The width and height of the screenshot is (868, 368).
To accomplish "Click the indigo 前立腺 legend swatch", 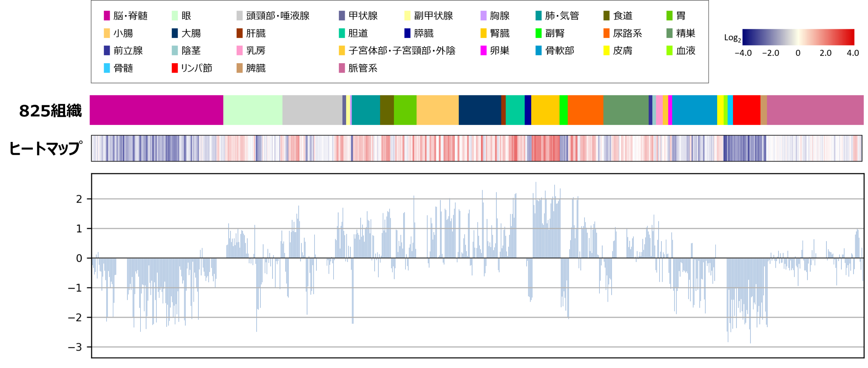I will (x=106, y=51).
